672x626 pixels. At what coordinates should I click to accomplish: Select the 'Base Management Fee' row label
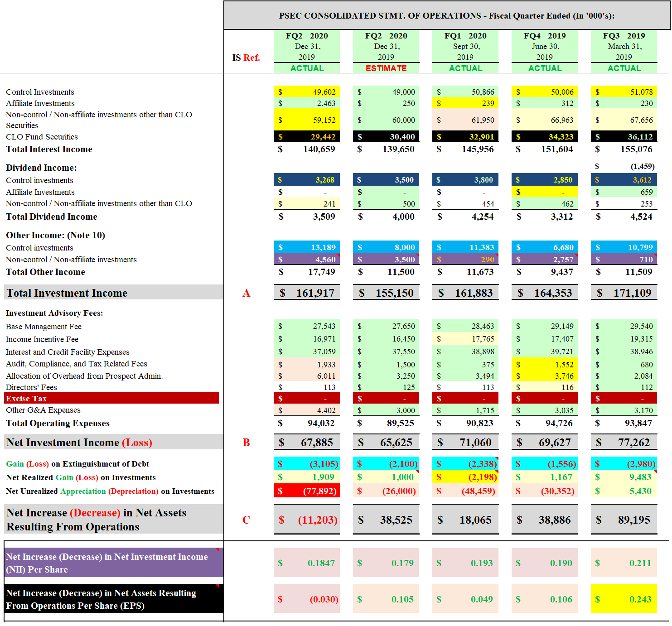[44, 327]
